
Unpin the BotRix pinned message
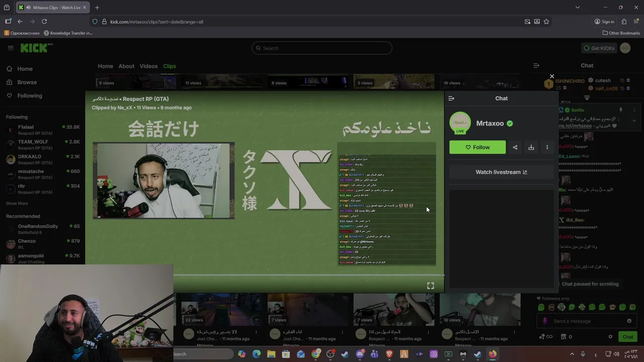pyautogui.click(x=620, y=110)
